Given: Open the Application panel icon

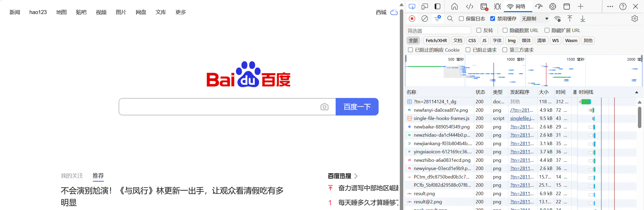Looking at the screenshot, I should coord(567,6).
